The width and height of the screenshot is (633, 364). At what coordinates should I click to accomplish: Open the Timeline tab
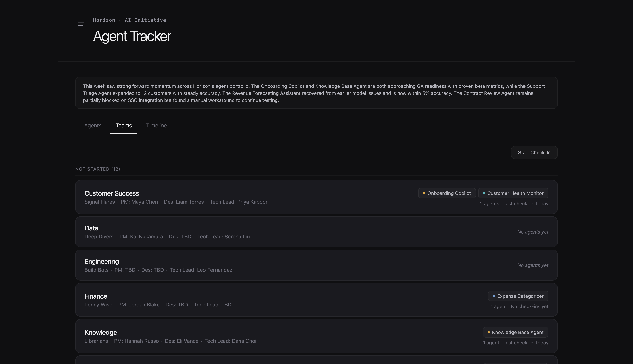(156, 126)
